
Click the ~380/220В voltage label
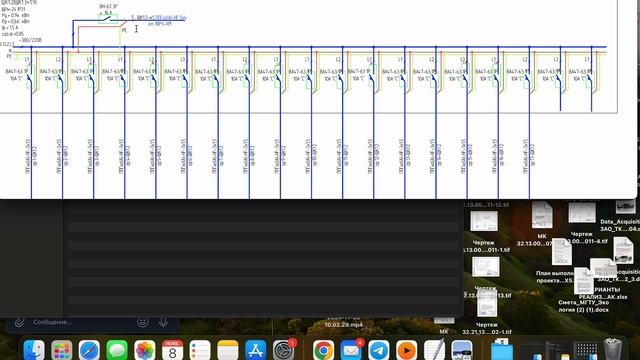point(30,40)
